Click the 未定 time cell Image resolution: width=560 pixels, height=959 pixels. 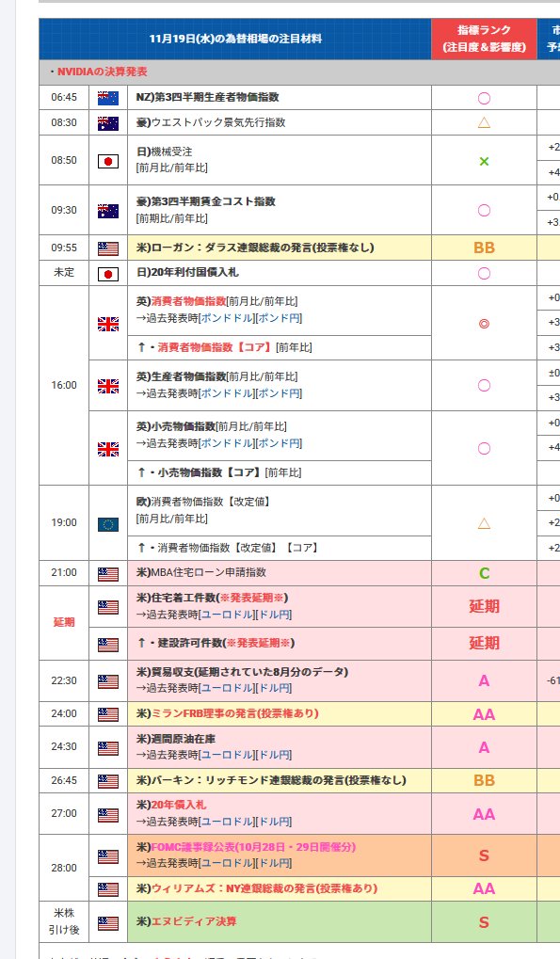64,272
